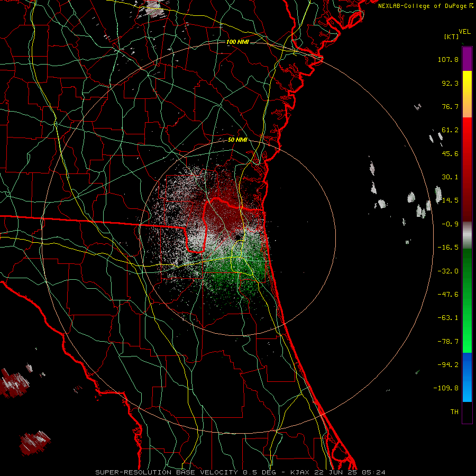Click the bottom Super-Resolution Base Velocity caption

pos(241,472)
